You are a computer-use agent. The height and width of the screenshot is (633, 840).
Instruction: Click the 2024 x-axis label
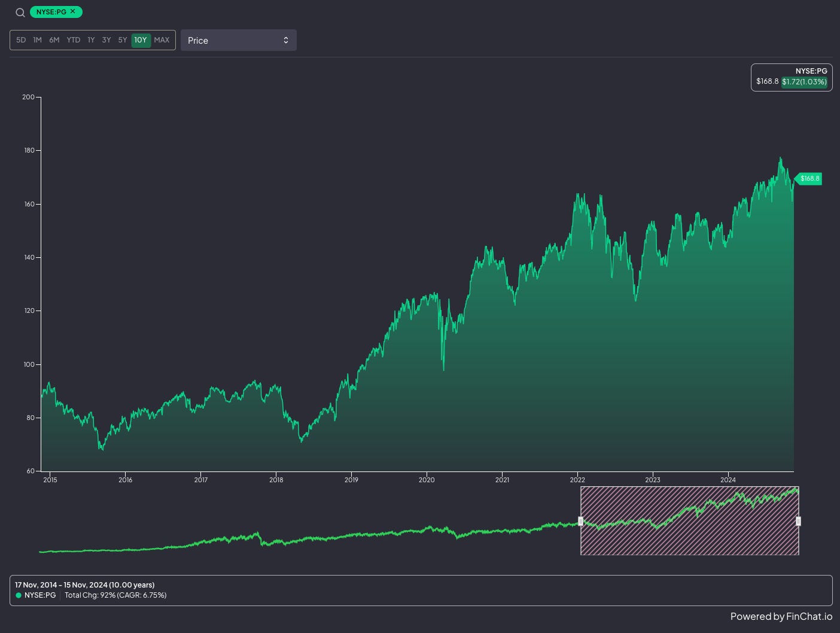(728, 480)
